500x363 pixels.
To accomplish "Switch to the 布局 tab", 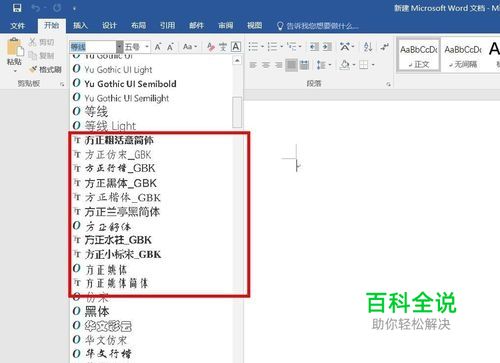I will [x=138, y=26].
